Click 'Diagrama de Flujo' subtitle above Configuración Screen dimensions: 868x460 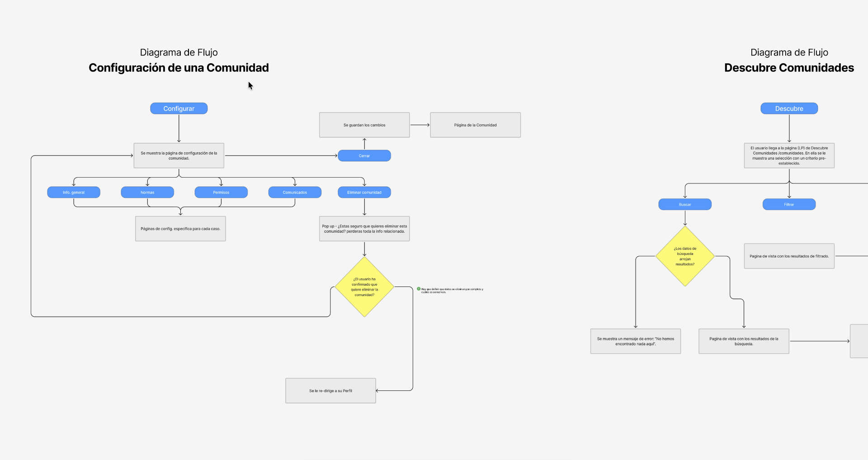pyautogui.click(x=179, y=52)
